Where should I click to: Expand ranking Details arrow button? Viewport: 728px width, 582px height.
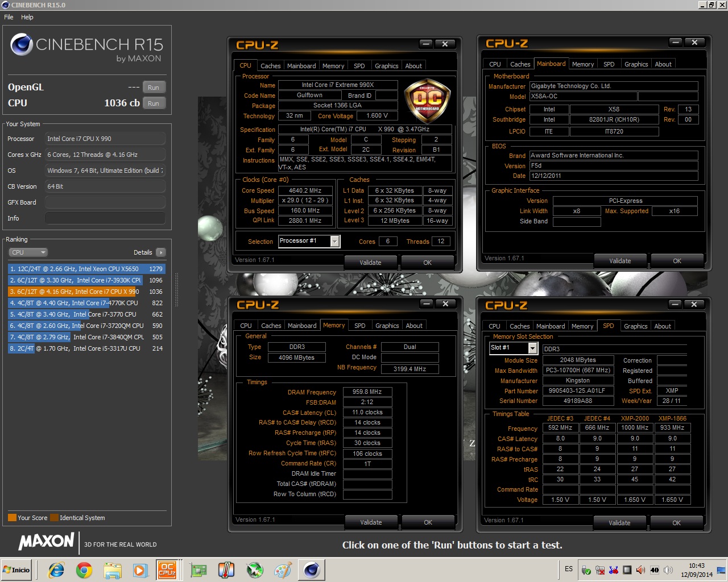click(160, 252)
